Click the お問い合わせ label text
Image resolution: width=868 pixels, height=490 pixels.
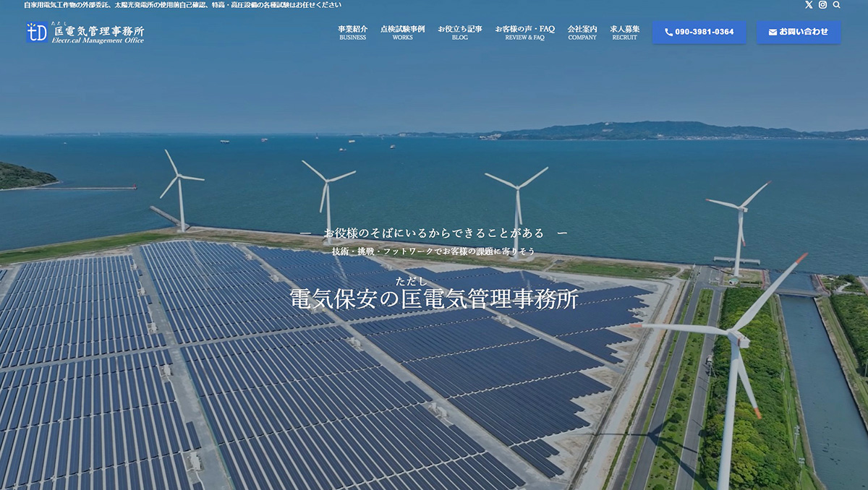(x=804, y=32)
